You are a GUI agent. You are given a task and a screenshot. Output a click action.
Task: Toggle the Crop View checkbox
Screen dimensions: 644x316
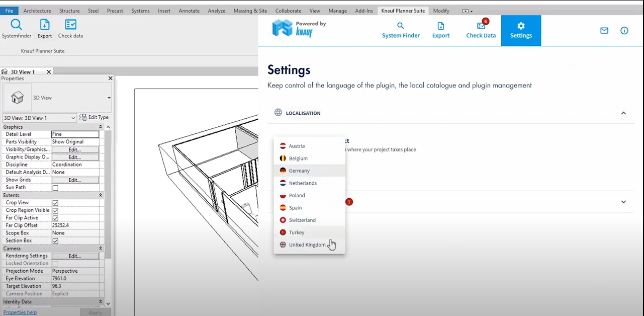coord(55,203)
